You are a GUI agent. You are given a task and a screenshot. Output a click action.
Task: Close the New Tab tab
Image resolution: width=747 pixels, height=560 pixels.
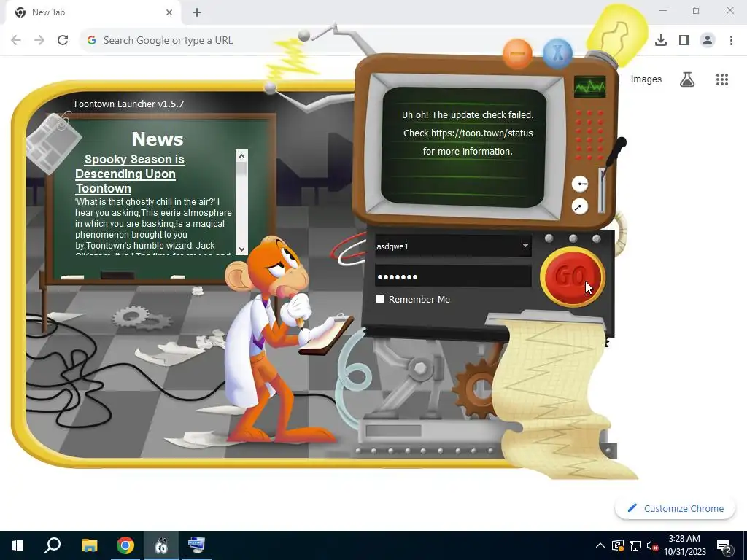tap(169, 12)
